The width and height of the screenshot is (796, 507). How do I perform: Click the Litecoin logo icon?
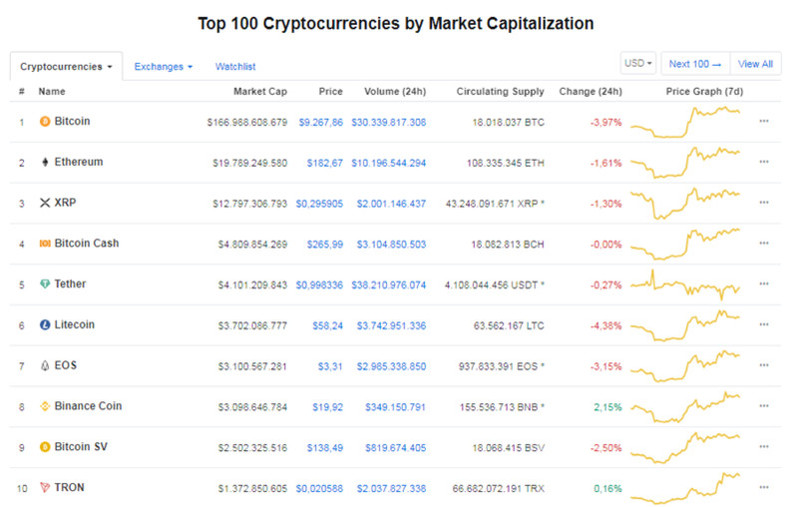pyautogui.click(x=45, y=324)
